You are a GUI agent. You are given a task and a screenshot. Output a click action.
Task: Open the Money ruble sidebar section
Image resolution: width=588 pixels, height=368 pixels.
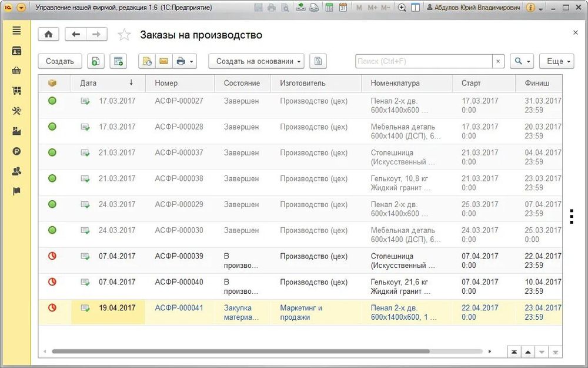16,151
